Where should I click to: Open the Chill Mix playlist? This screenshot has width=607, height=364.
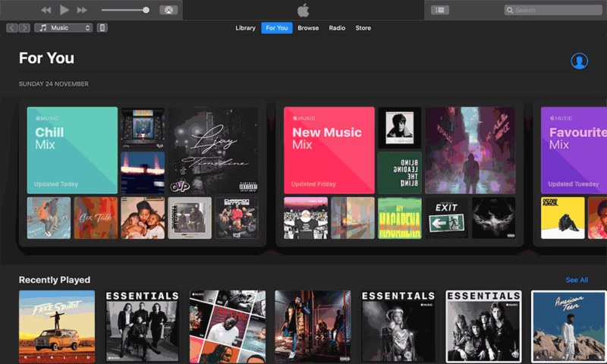coord(72,149)
